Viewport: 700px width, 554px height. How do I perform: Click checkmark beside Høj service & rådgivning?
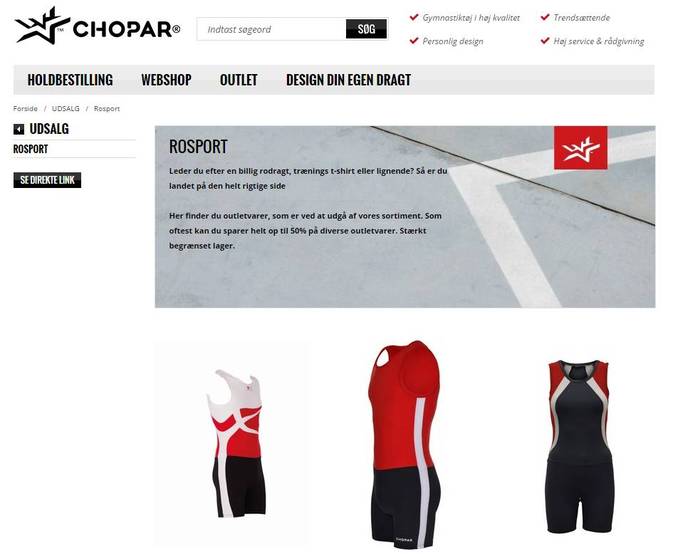[x=545, y=41]
